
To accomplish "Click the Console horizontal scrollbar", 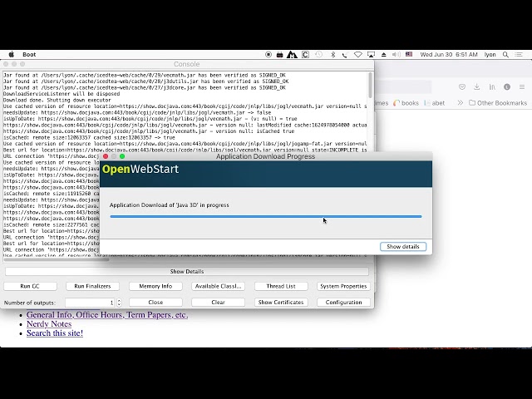I will point(56,259).
